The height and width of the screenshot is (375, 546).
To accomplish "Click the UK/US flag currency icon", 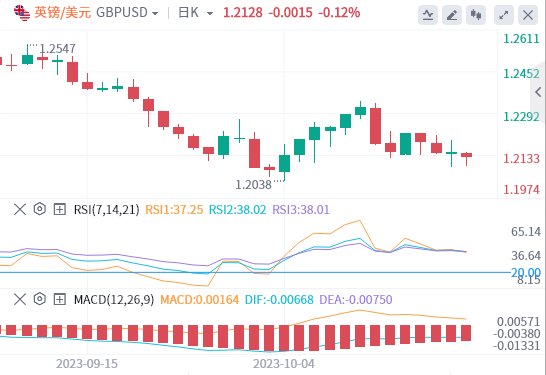I will click(22, 13).
